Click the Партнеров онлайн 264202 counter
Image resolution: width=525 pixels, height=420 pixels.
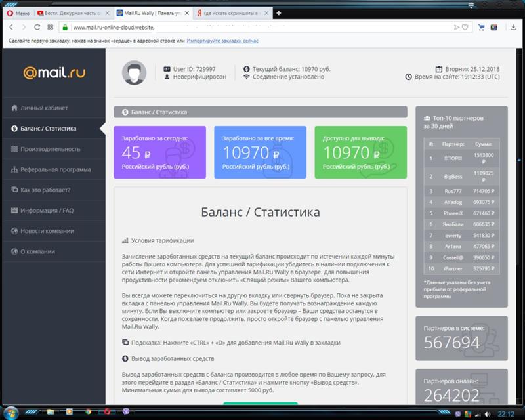[462, 387]
